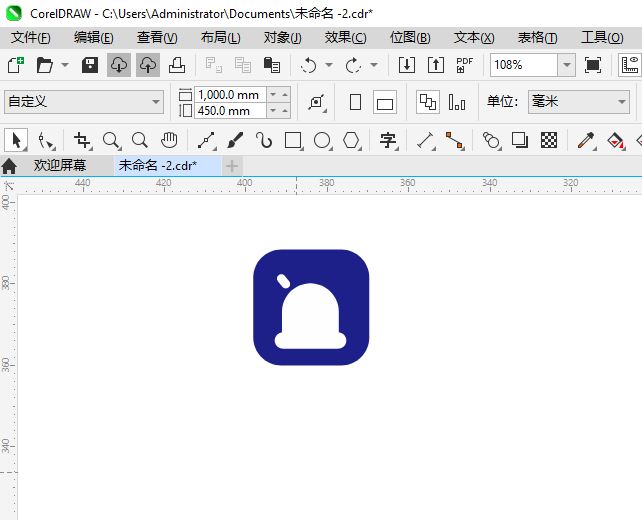Expand the undo history dropdown arrow

pyautogui.click(x=329, y=65)
